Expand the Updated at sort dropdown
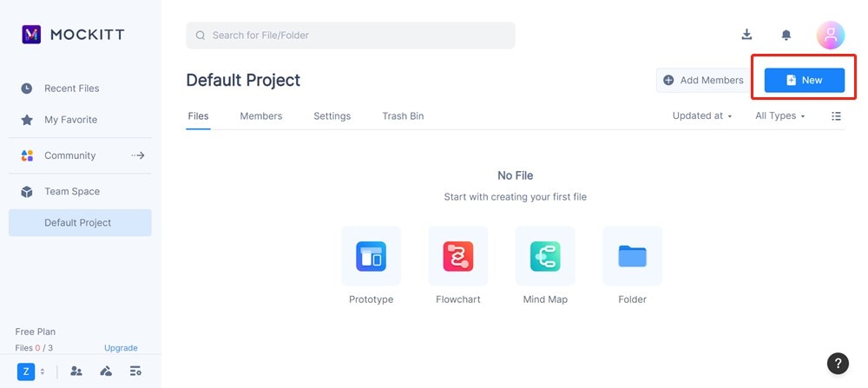This screenshot has height=388, width=868. 702,116
